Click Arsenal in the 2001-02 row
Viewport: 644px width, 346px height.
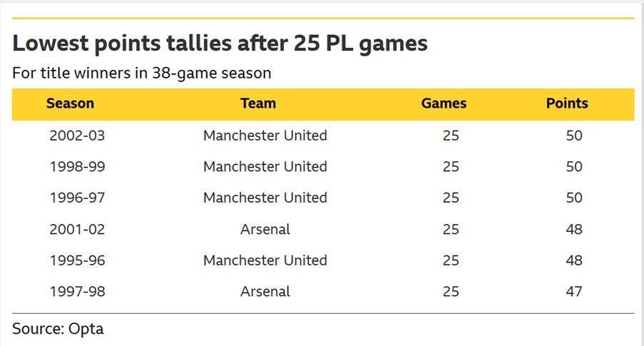265,229
